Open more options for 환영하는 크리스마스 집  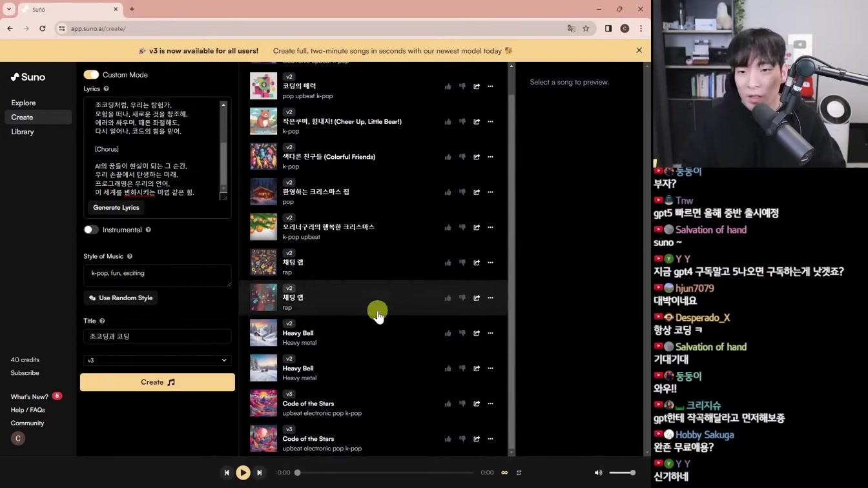pyautogui.click(x=490, y=192)
